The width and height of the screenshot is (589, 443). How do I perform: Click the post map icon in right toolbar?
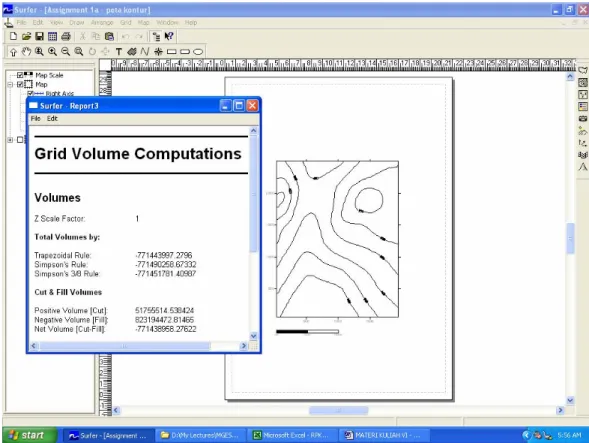pyautogui.click(x=583, y=95)
